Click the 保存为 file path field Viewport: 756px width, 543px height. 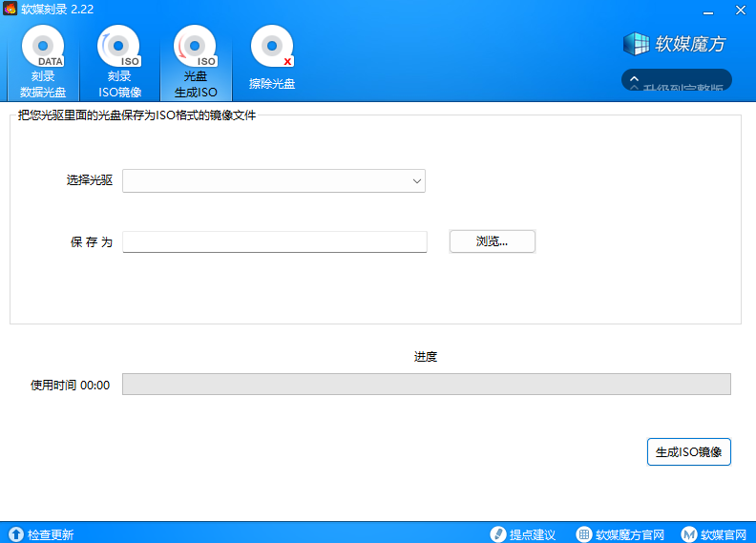[x=274, y=241]
